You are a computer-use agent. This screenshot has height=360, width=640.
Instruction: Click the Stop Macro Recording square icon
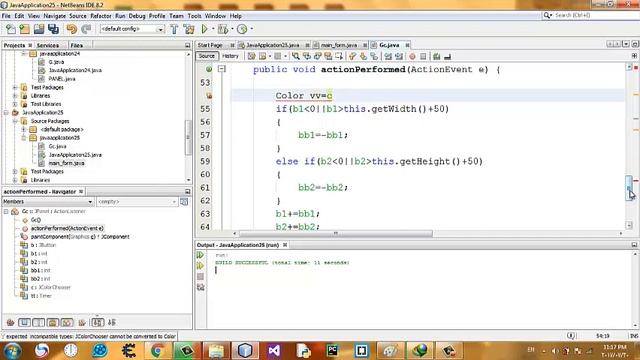pyautogui.click(x=423, y=56)
